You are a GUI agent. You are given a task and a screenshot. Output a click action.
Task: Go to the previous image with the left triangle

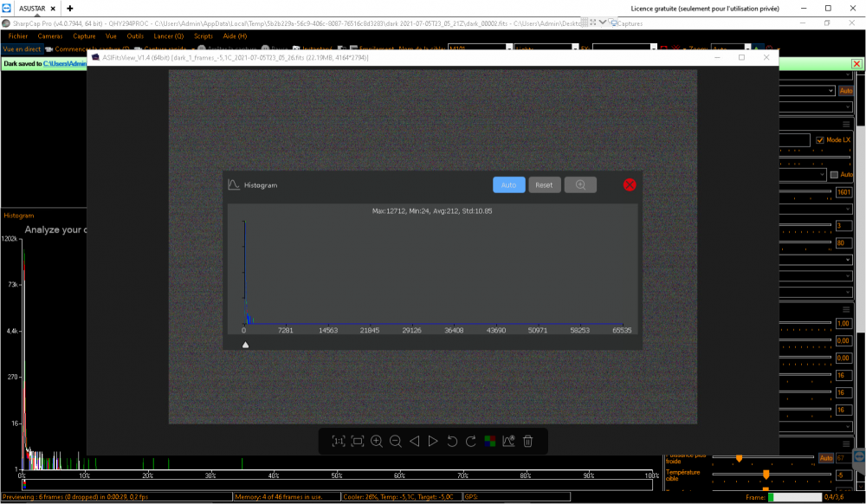coord(414,441)
